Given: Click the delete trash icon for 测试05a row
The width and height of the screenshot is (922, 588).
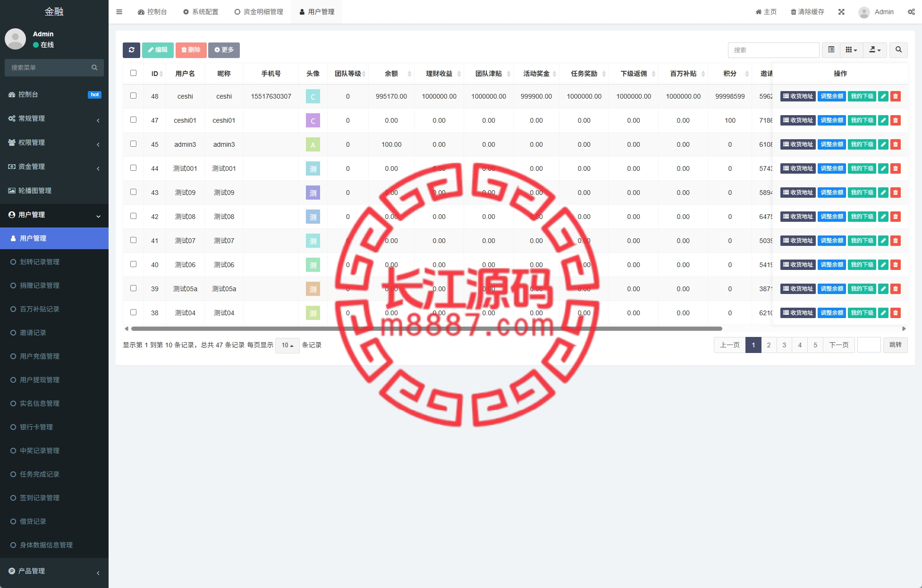Looking at the screenshot, I should (x=896, y=289).
